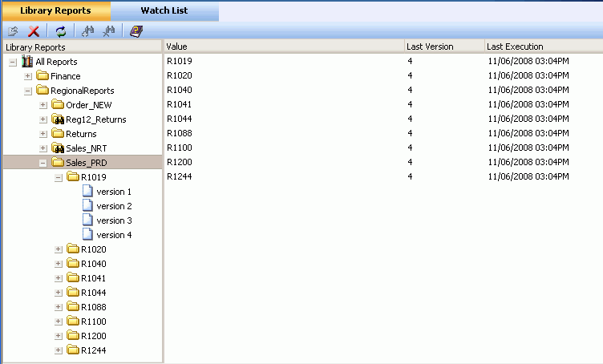Screen dimensions: 603x364
Task: Expand the R1100 tree node
Action: point(58,322)
